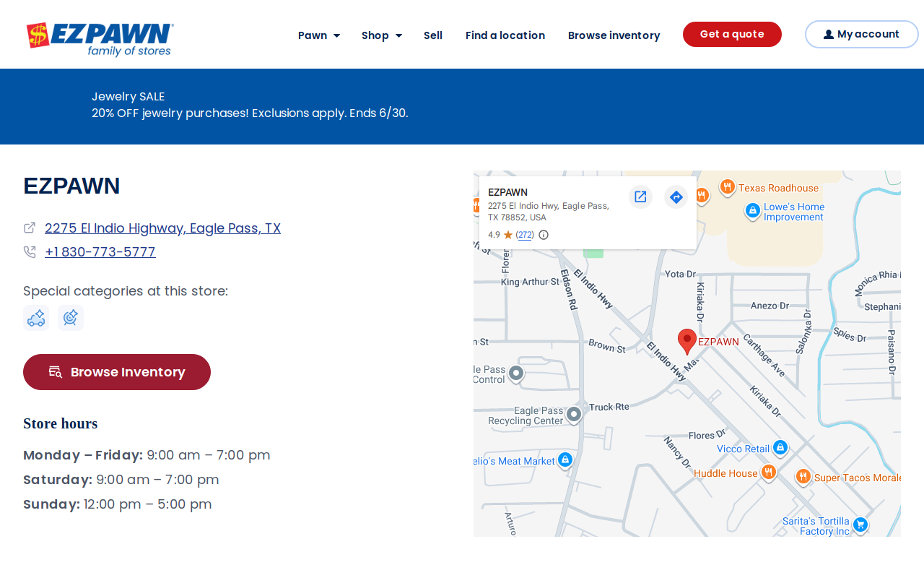
Task: Open the 2275 El Indio Highway address link
Action: (x=162, y=228)
